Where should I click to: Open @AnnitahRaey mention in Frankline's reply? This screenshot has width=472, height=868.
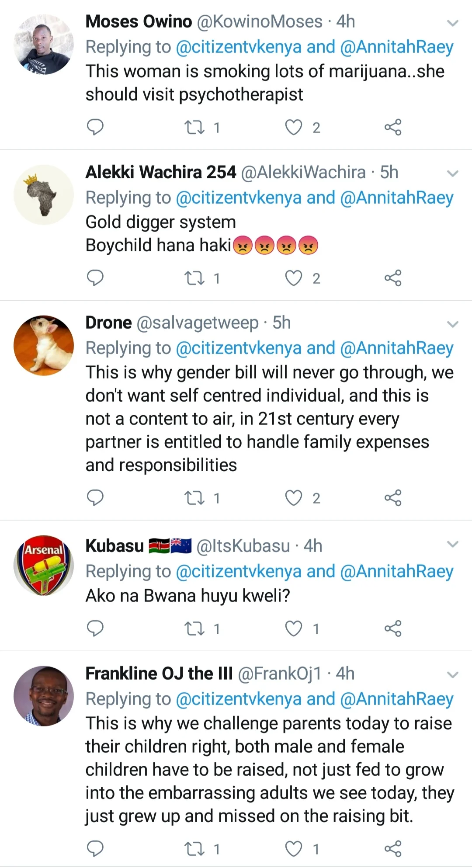pyautogui.click(x=396, y=699)
